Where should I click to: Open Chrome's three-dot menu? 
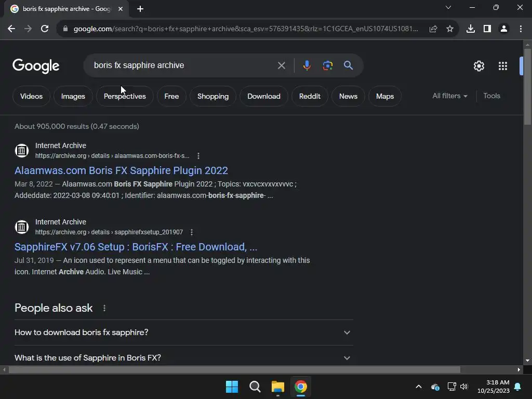(x=521, y=29)
